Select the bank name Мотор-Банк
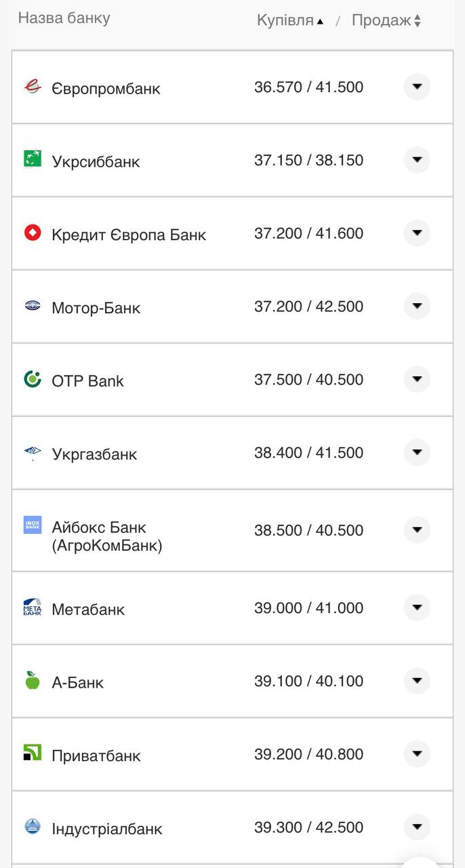 (x=97, y=307)
